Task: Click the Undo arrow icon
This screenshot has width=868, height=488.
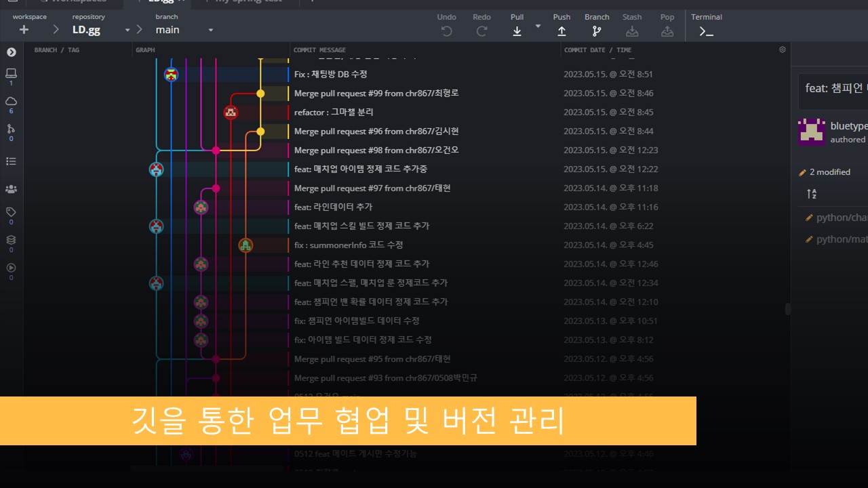Action: [x=446, y=30]
